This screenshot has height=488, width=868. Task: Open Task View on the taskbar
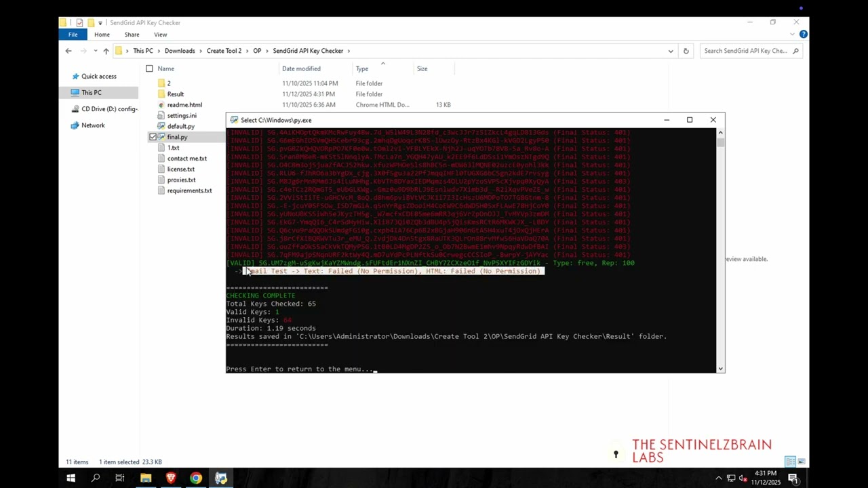(120, 479)
